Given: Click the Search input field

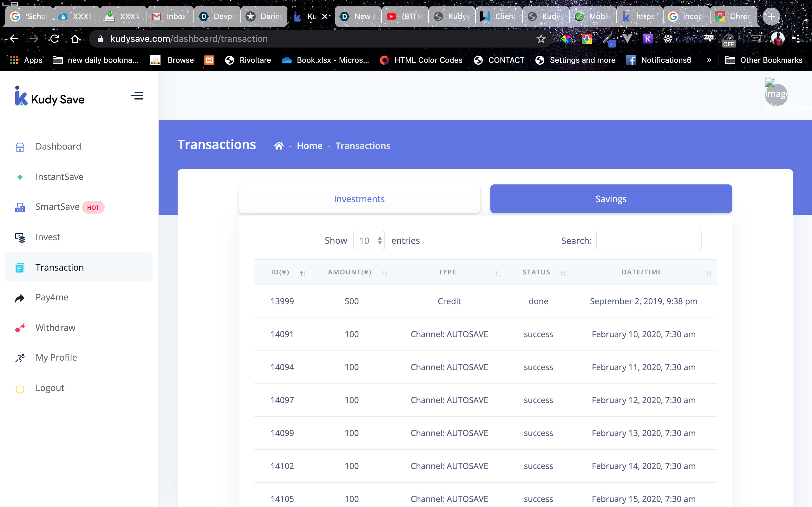Looking at the screenshot, I should [x=648, y=241].
